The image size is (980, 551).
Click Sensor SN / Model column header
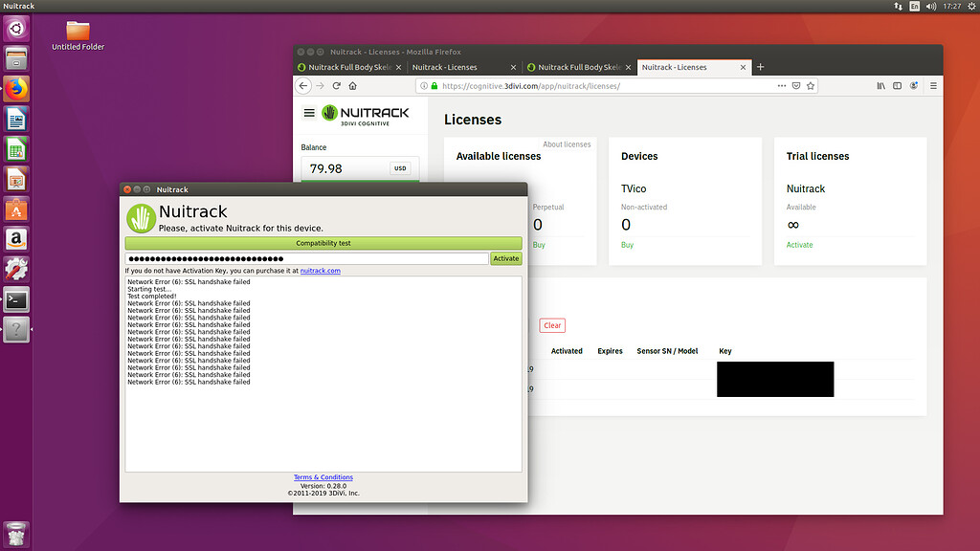tap(667, 351)
